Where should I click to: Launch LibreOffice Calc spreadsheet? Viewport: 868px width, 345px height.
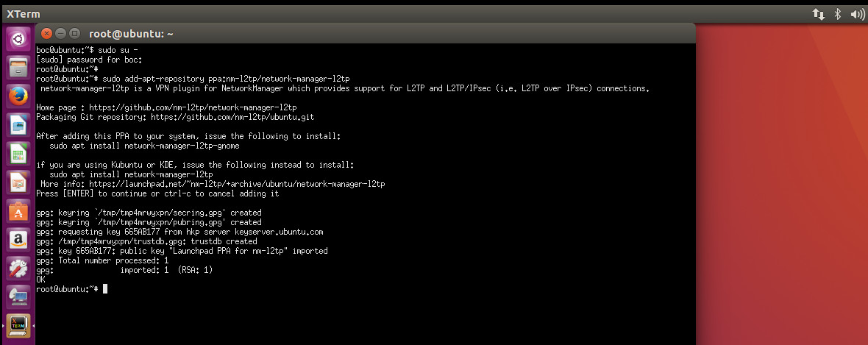pyautogui.click(x=18, y=154)
